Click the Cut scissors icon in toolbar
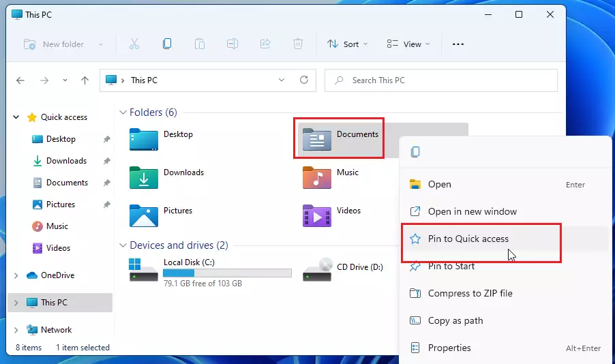Viewport: 615px width, 364px height. (134, 44)
